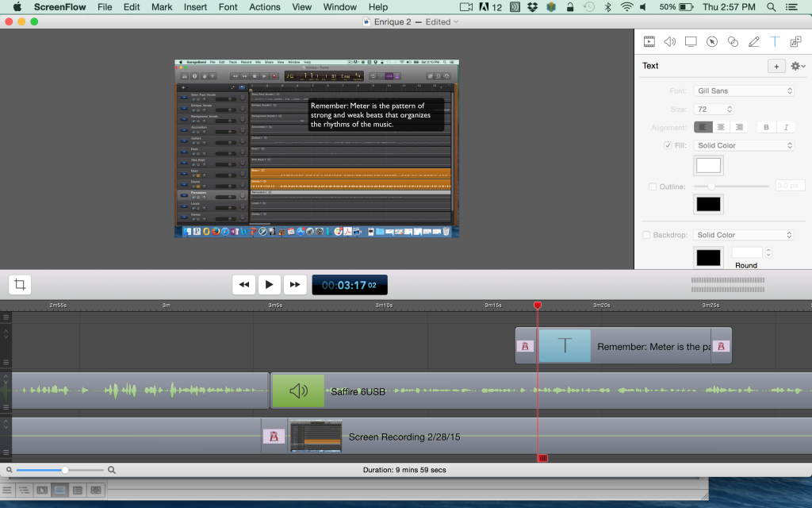Click the black Backdrop color swatch

(708, 258)
